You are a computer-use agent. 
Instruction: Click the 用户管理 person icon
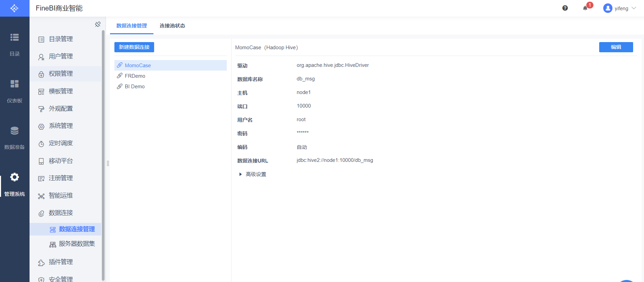[41, 57]
